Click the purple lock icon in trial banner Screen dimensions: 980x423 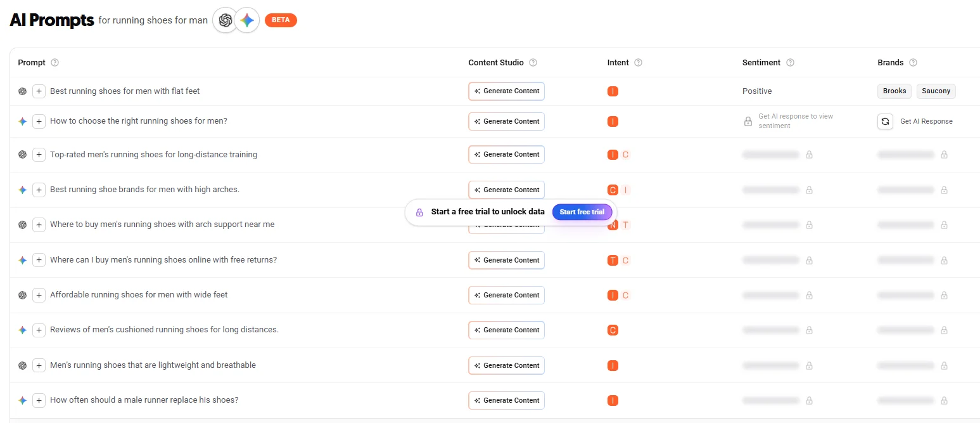coord(419,212)
